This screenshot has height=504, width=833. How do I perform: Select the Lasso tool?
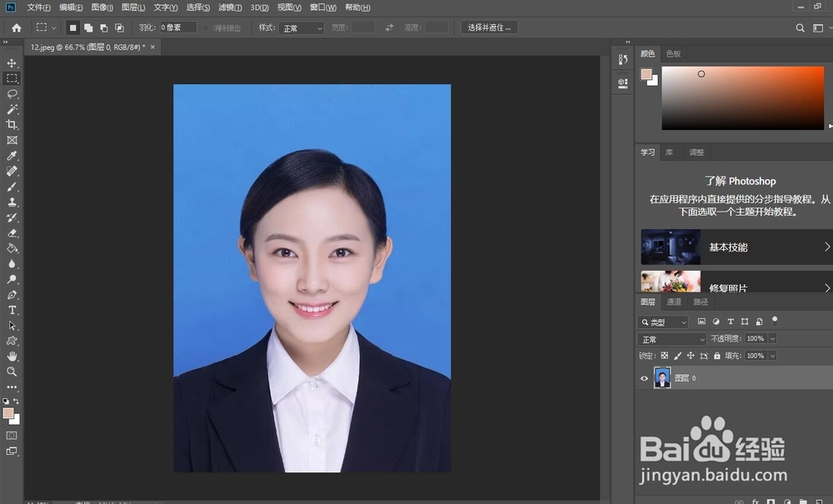(x=12, y=94)
